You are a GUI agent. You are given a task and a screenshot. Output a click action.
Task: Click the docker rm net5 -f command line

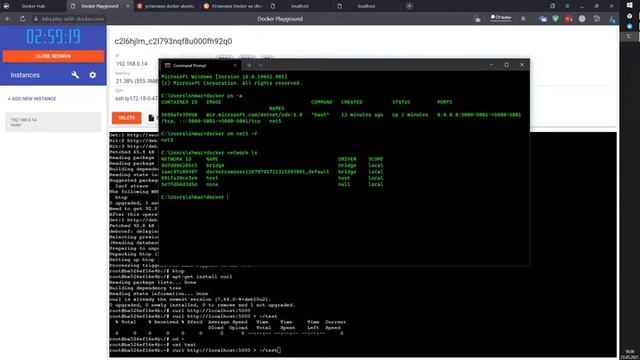tap(209, 133)
